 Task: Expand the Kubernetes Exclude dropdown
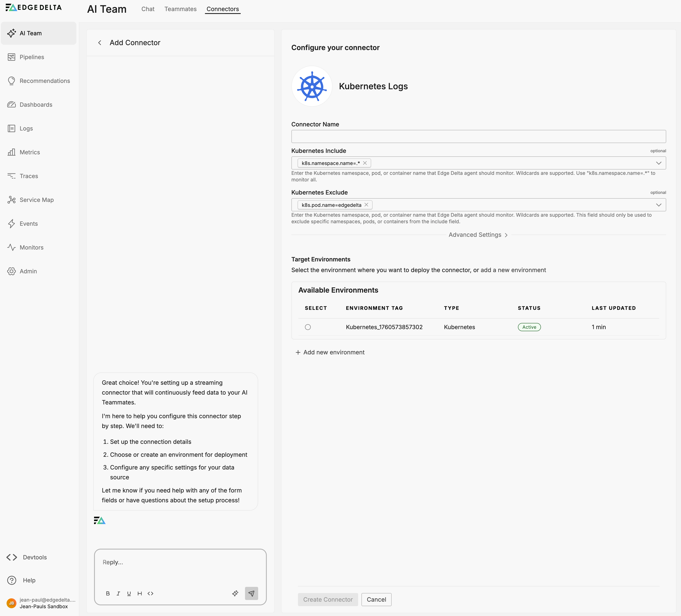658,205
